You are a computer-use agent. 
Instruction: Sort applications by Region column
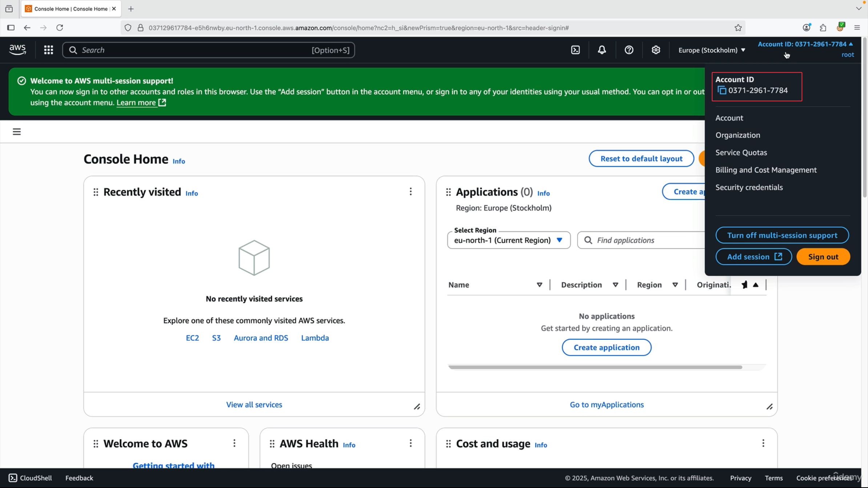click(x=675, y=285)
